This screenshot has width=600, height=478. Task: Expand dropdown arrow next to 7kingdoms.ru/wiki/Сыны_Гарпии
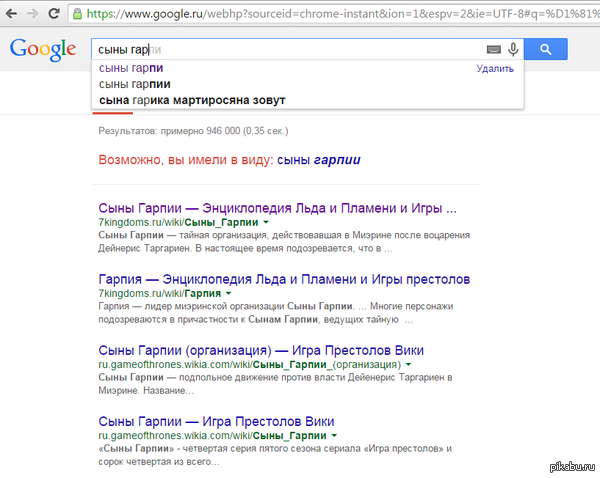click(266, 222)
